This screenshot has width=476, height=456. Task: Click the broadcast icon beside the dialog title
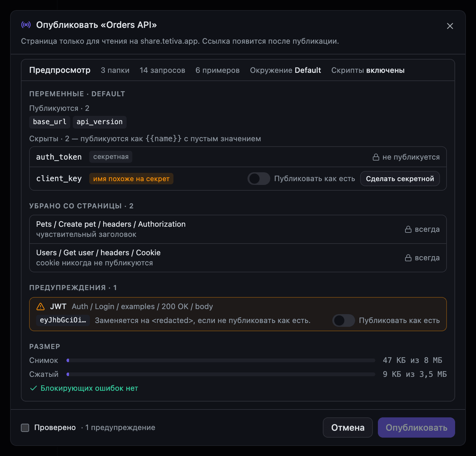26,25
